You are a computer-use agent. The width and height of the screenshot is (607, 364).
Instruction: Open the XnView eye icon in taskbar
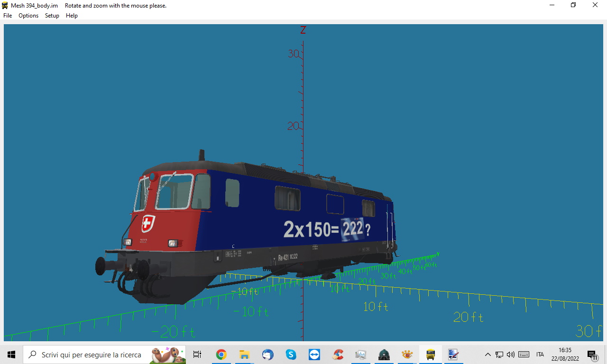[407, 355]
